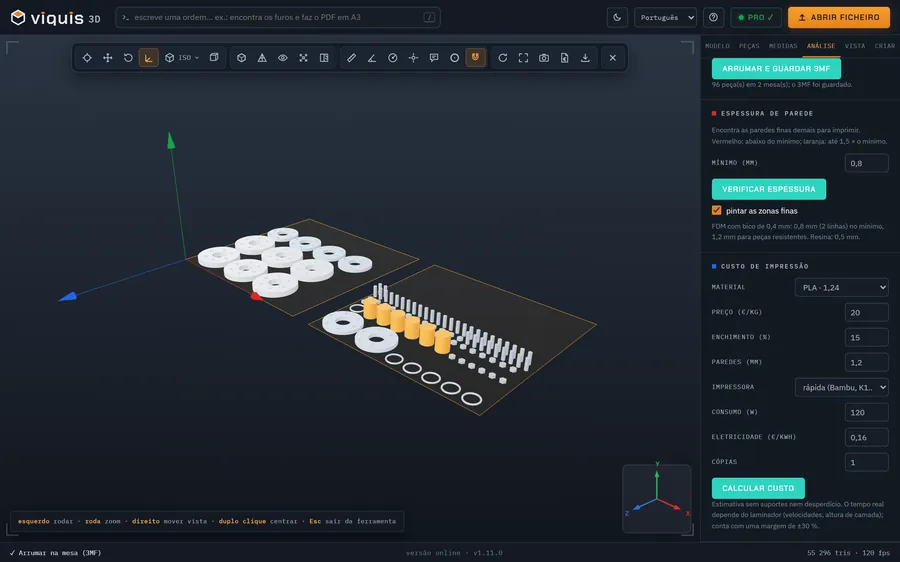
Task: Take a screenshot with the camera icon
Action: click(x=544, y=57)
